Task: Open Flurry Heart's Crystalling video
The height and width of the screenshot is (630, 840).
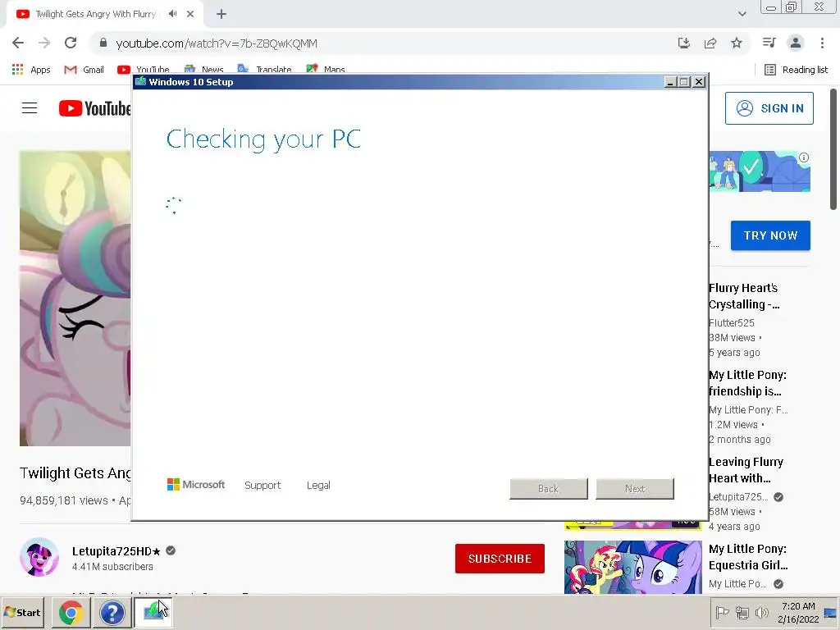Action: point(744,295)
